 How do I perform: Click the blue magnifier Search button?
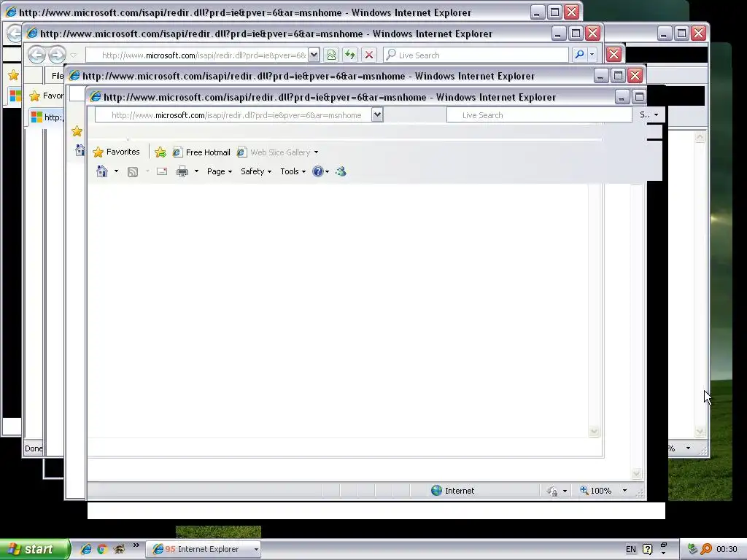(x=579, y=55)
